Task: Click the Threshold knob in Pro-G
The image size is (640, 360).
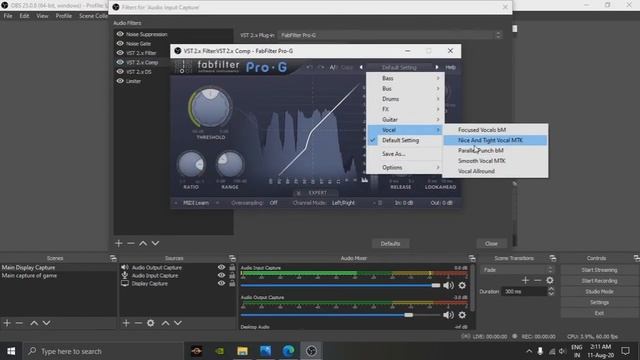Action: (210, 108)
